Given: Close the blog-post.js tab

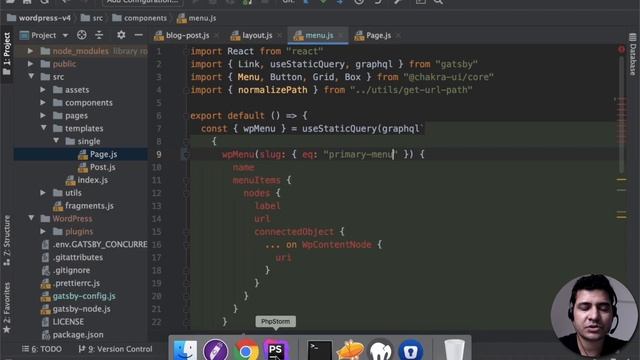Looking at the screenshot, I should click(x=216, y=36).
